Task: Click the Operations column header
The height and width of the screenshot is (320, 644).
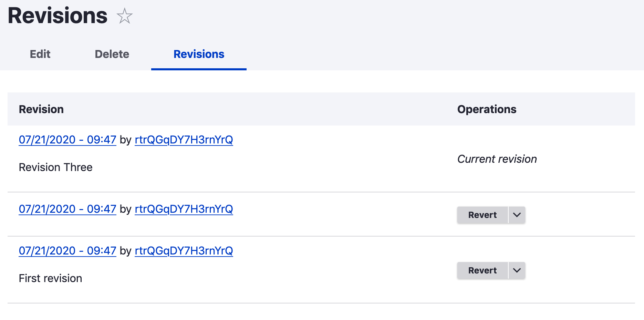Action: (x=487, y=109)
